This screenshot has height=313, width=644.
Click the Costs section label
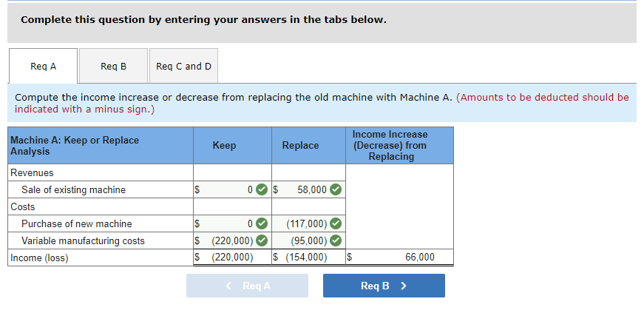[x=23, y=207]
